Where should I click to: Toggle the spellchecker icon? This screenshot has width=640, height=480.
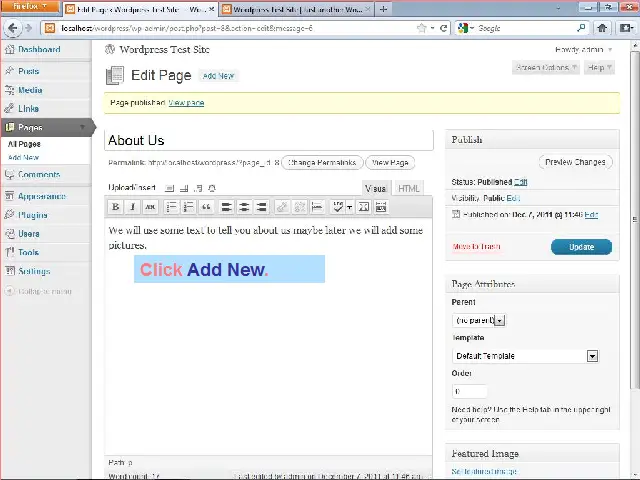(338, 207)
